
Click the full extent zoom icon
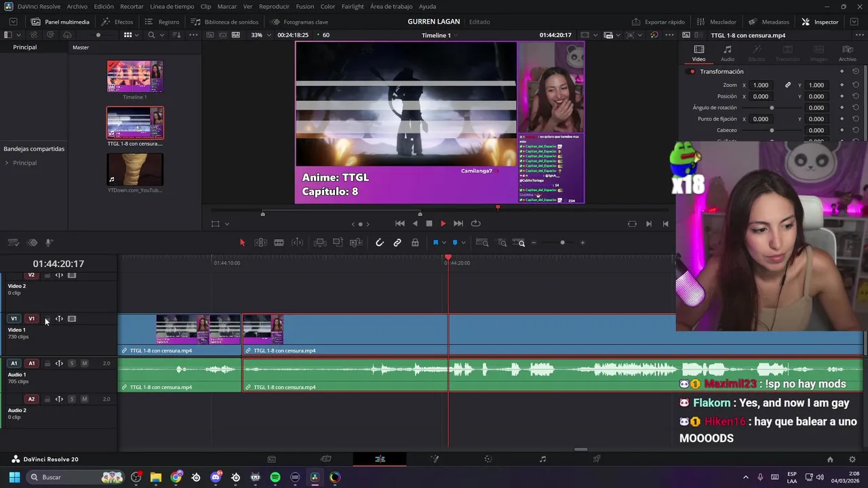(482, 243)
